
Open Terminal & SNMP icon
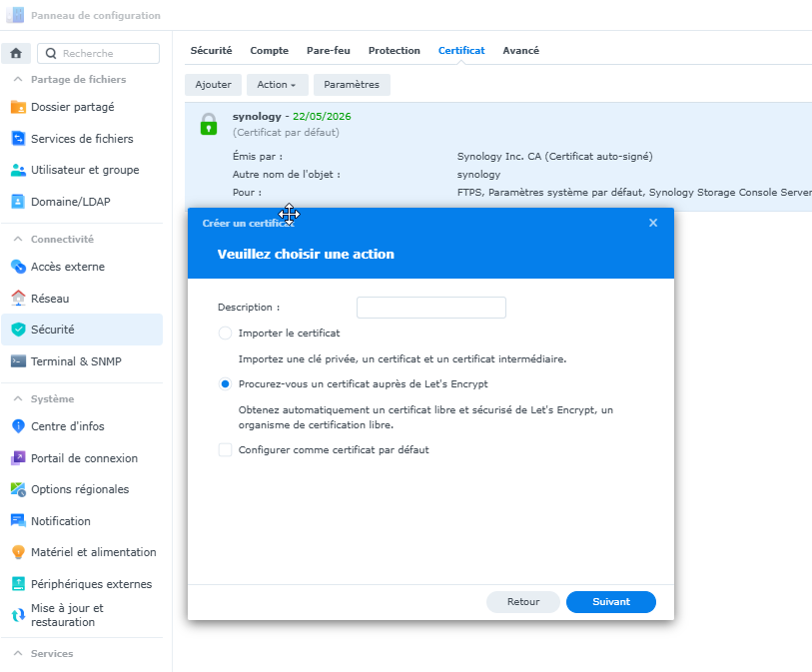coord(18,361)
